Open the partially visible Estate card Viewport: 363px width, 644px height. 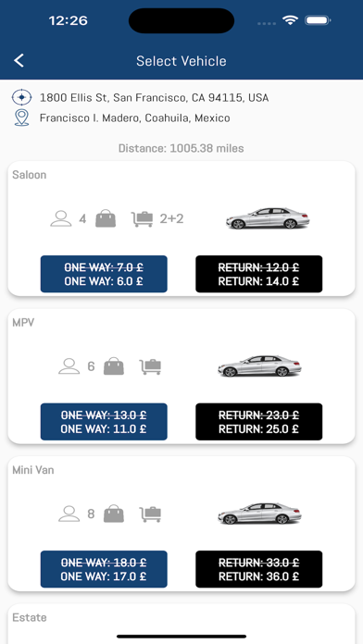coord(181,624)
